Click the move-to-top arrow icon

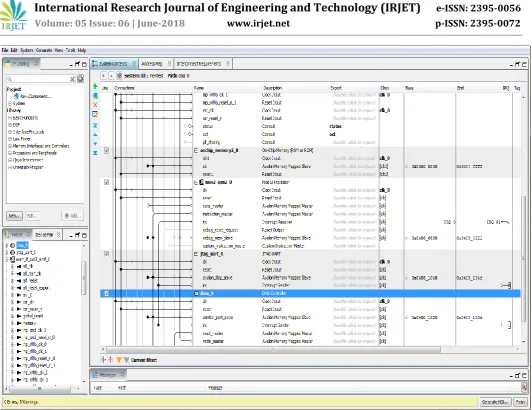(x=95, y=126)
